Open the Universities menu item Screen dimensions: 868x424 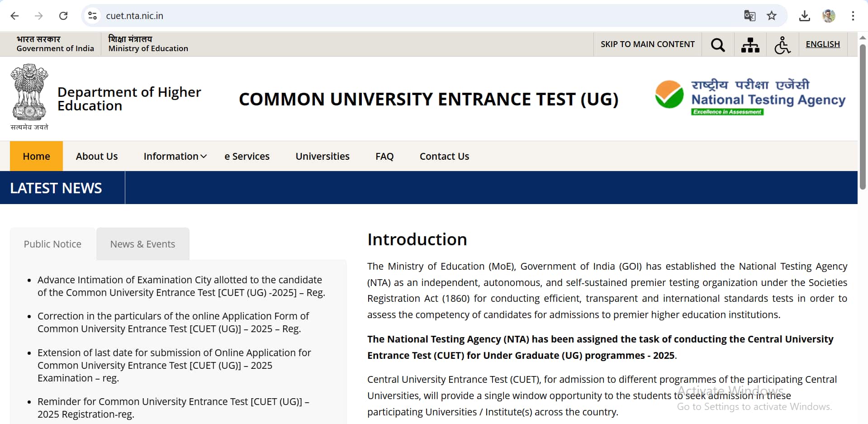click(323, 156)
